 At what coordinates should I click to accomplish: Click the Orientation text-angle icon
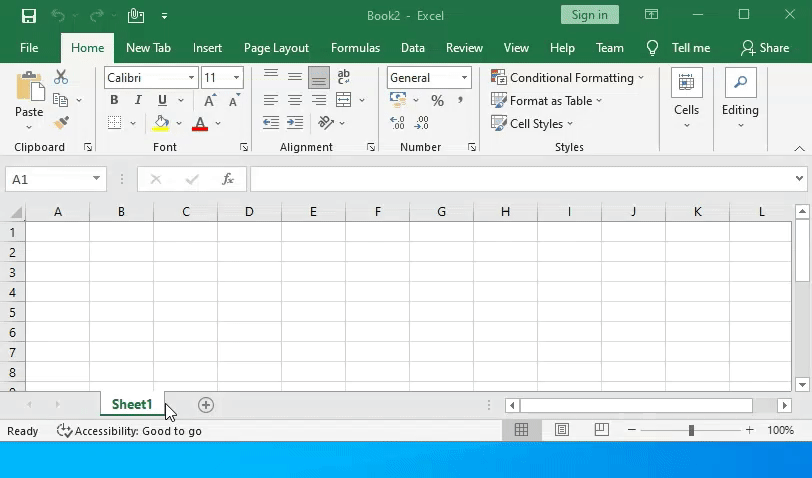tap(326, 123)
